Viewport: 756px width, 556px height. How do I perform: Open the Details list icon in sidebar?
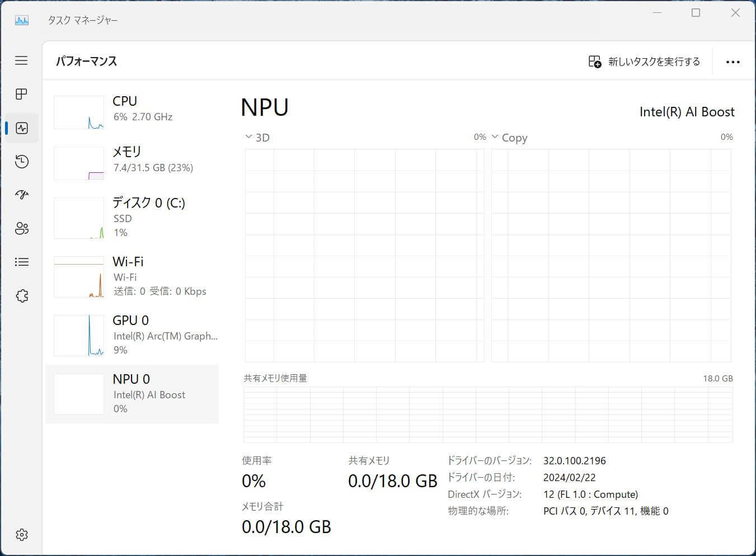tap(22, 262)
